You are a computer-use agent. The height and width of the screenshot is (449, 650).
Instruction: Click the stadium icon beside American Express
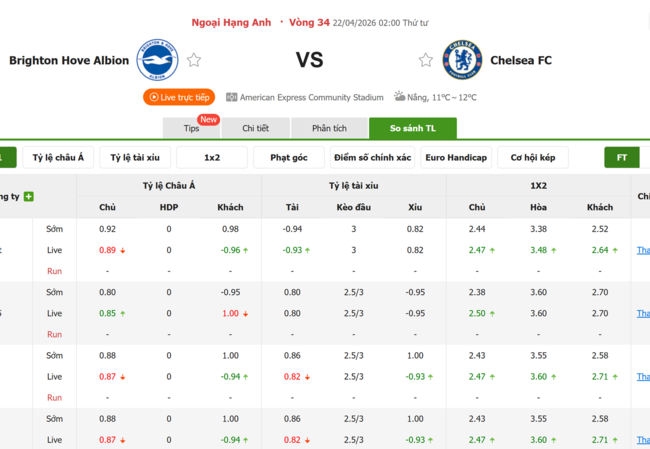coord(232,98)
